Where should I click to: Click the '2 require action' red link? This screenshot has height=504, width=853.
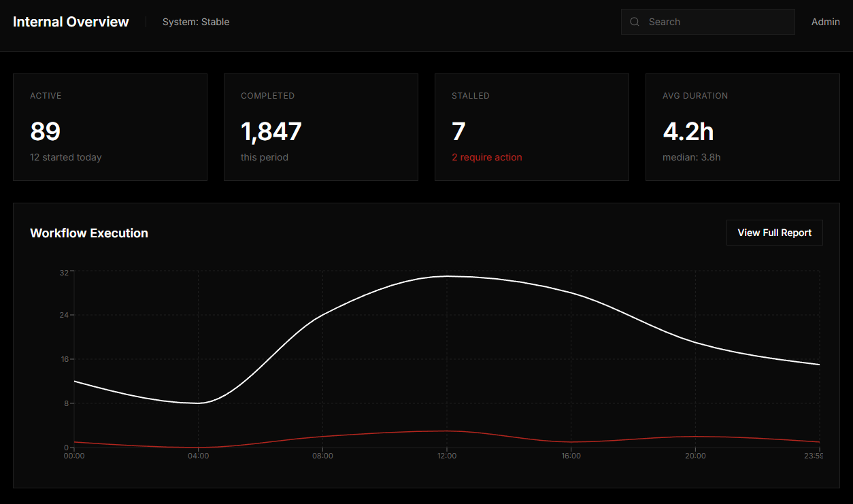[487, 157]
